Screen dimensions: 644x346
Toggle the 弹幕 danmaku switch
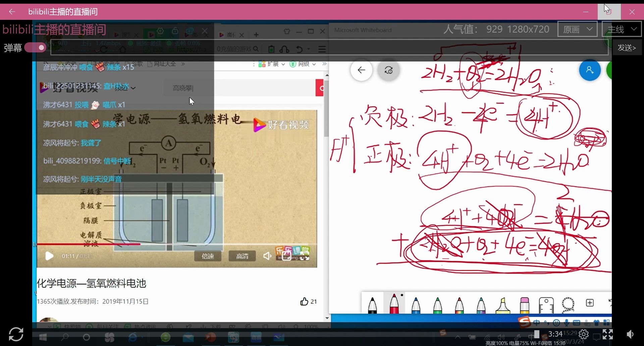(x=35, y=48)
